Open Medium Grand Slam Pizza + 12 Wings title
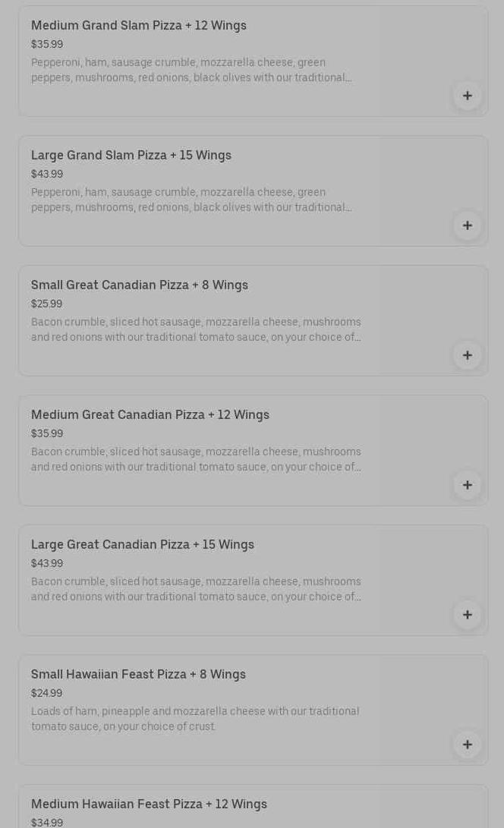The height and width of the screenshot is (828, 504). tap(139, 26)
